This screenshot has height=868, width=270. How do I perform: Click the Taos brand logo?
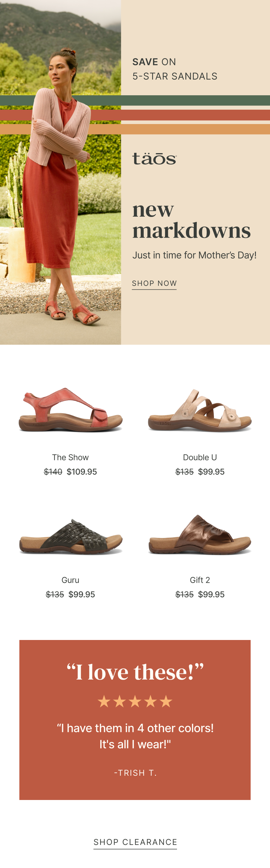pos(154,158)
